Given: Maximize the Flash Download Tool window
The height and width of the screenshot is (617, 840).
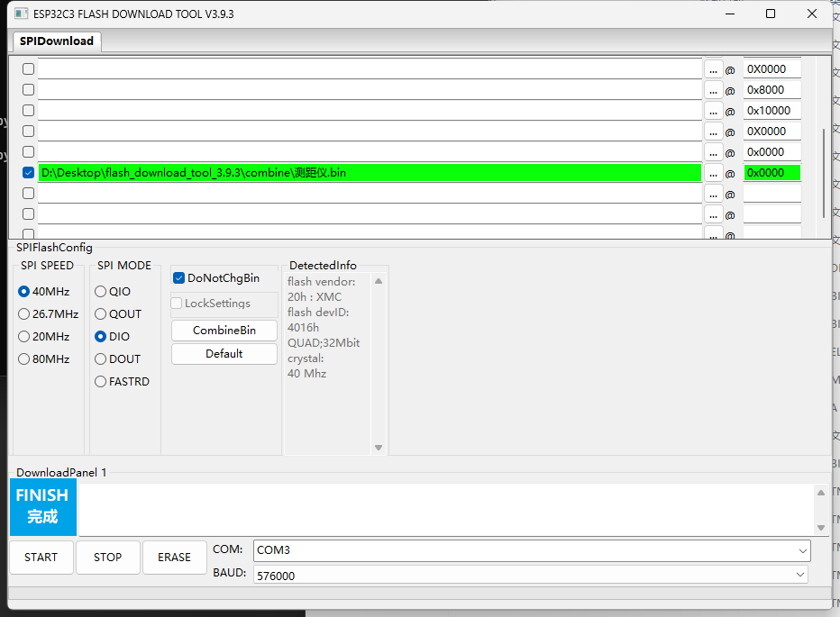Looking at the screenshot, I should [x=771, y=14].
